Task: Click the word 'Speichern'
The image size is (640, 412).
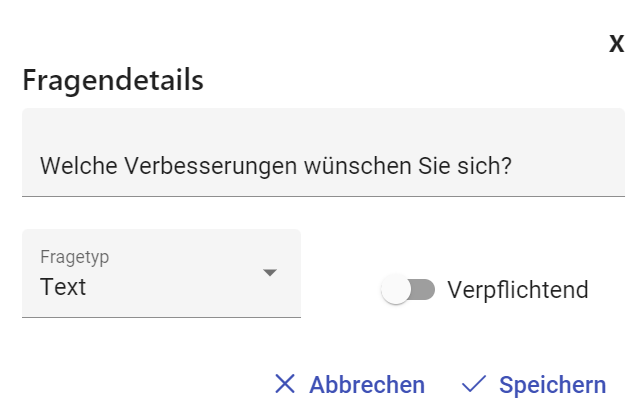Action: (x=552, y=385)
